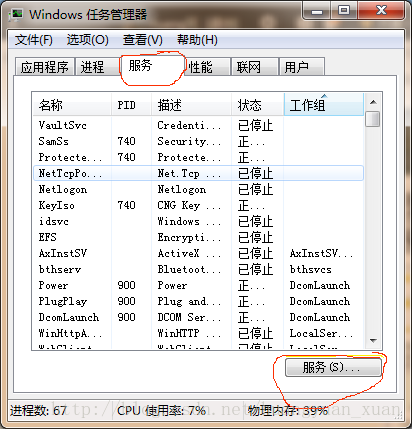This screenshot has height=429, width=412.
Task: Click the Security... description cell
Action: tap(189, 141)
